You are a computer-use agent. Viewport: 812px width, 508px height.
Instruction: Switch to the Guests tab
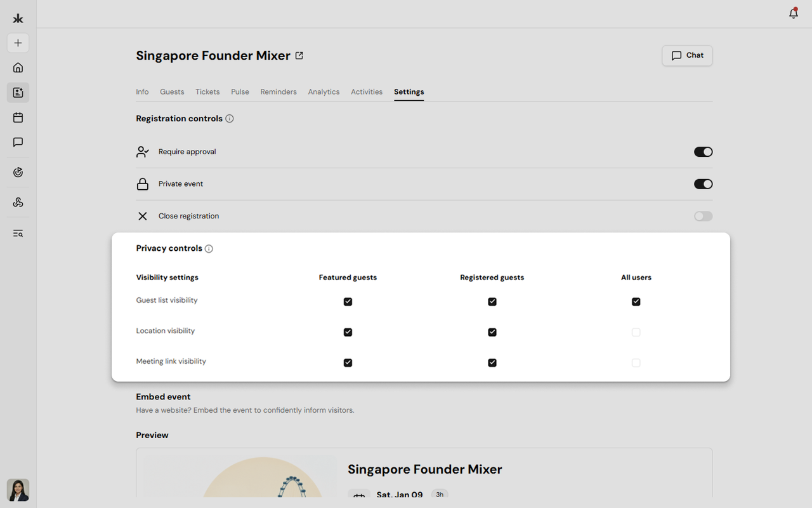click(x=172, y=92)
